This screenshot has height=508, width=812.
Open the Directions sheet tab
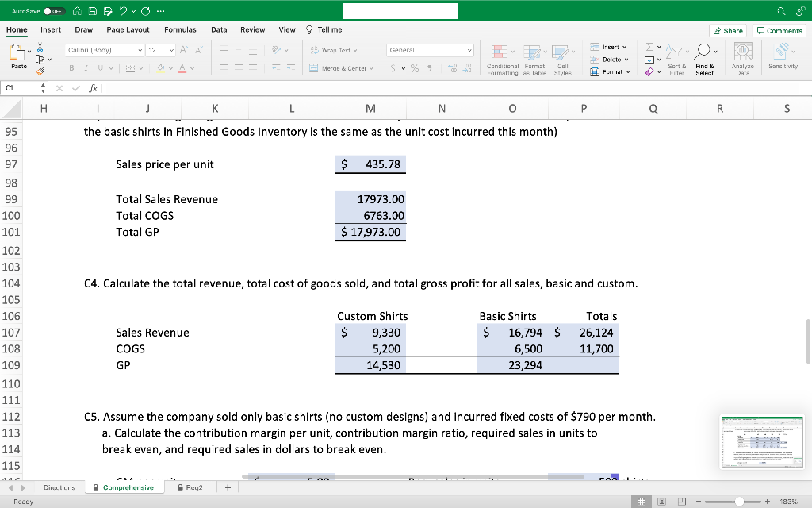(x=59, y=487)
